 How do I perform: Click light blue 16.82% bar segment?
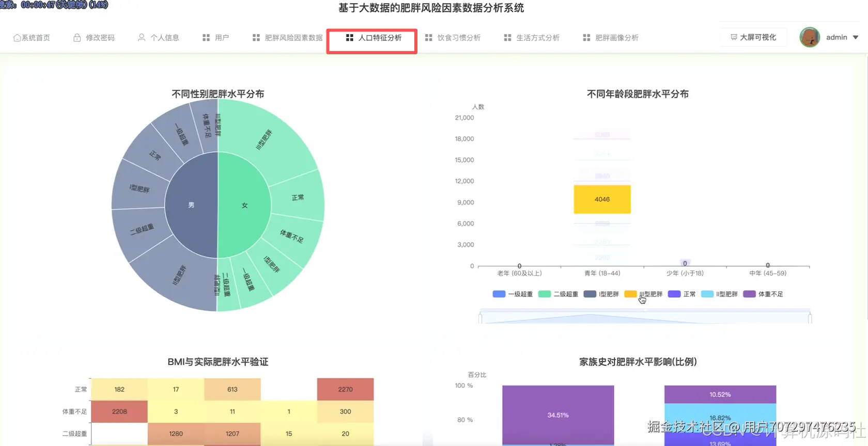click(x=720, y=418)
